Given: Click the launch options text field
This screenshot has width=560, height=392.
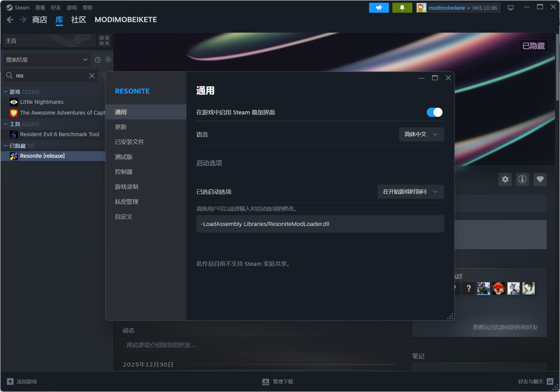Looking at the screenshot, I should point(320,224).
